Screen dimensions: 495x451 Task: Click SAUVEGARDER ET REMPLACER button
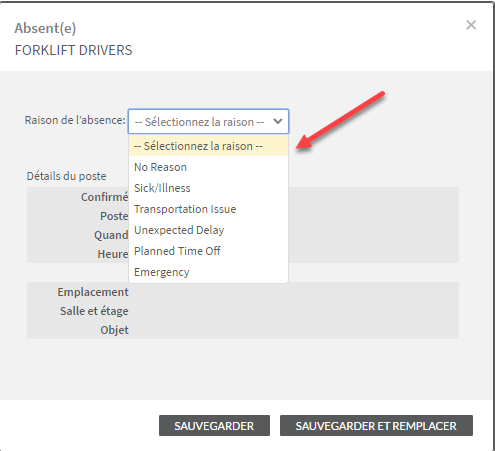coord(376,426)
